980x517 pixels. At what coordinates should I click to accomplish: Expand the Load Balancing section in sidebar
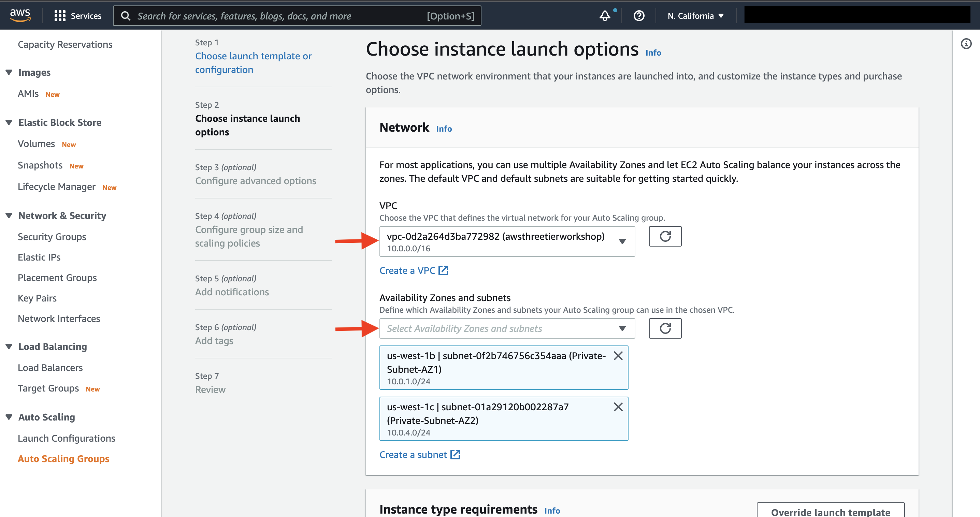point(10,345)
